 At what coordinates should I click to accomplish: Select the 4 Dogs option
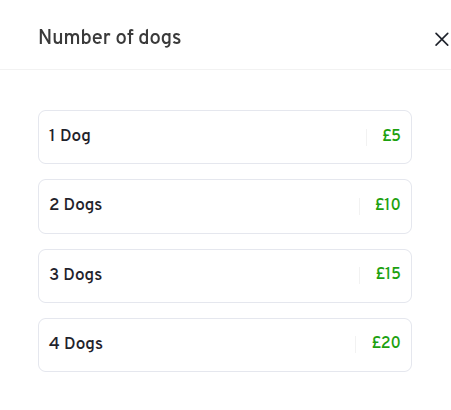click(225, 345)
